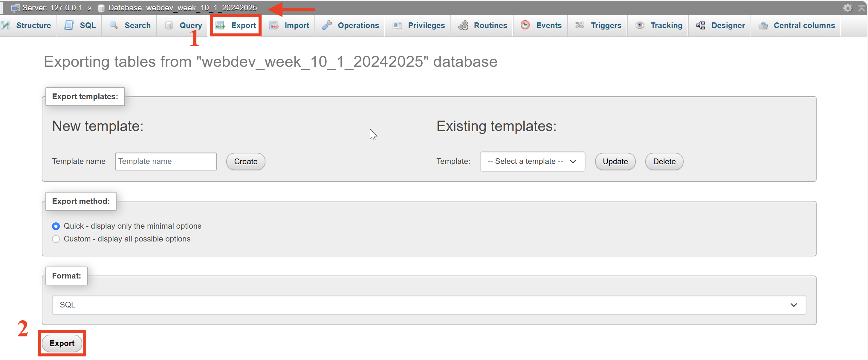Viewport: 868px width, 360px height.
Task: Click the Database webdev_week_10_1_20242025 breadcrumb link
Action: click(183, 8)
